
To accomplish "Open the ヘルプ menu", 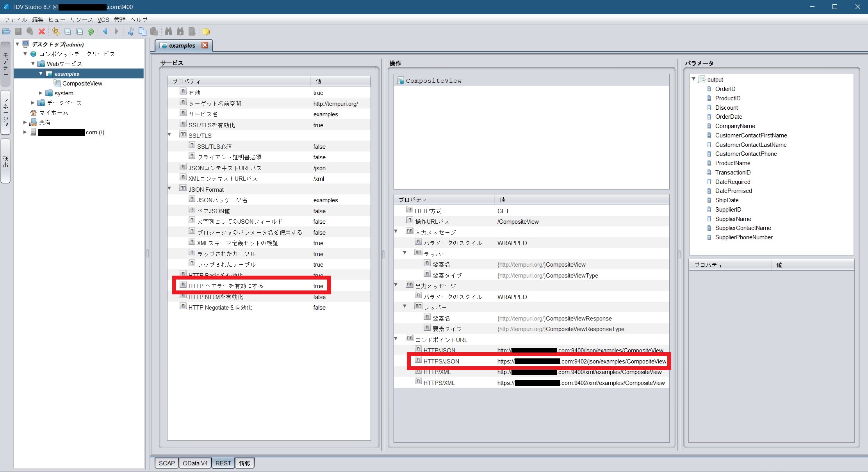I will 139,20.
